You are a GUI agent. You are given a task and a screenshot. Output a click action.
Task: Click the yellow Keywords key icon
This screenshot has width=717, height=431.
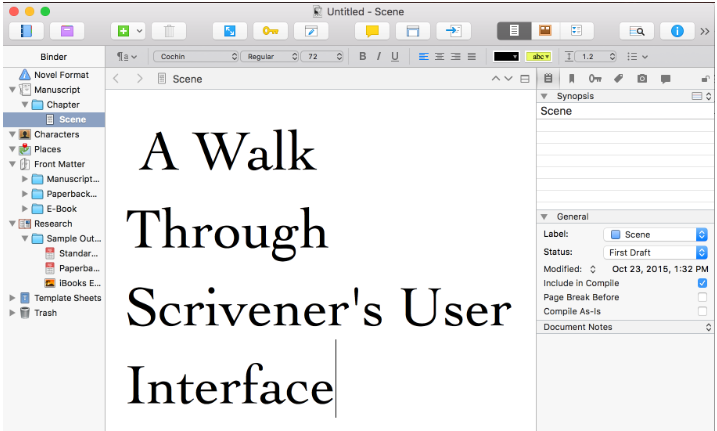pyautogui.click(x=270, y=31)
